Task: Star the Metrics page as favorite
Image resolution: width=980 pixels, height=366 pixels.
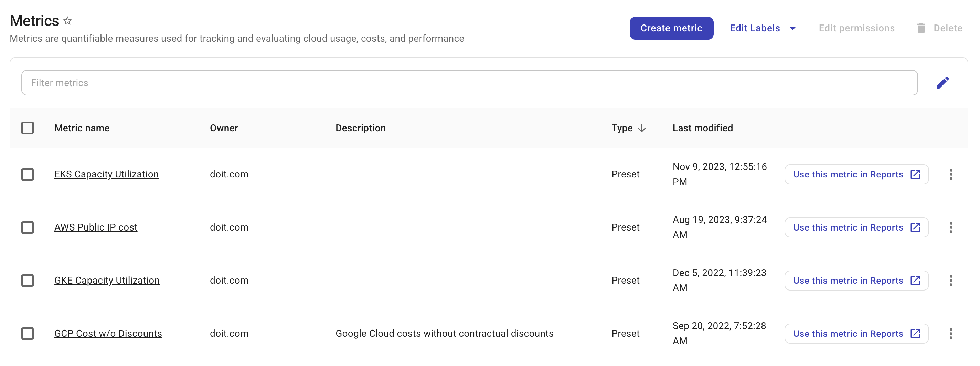Action: pos(68,21)
